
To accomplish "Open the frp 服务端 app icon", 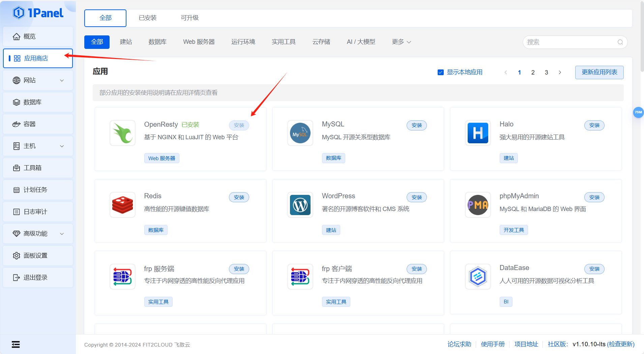I will (x=122, y=276).
